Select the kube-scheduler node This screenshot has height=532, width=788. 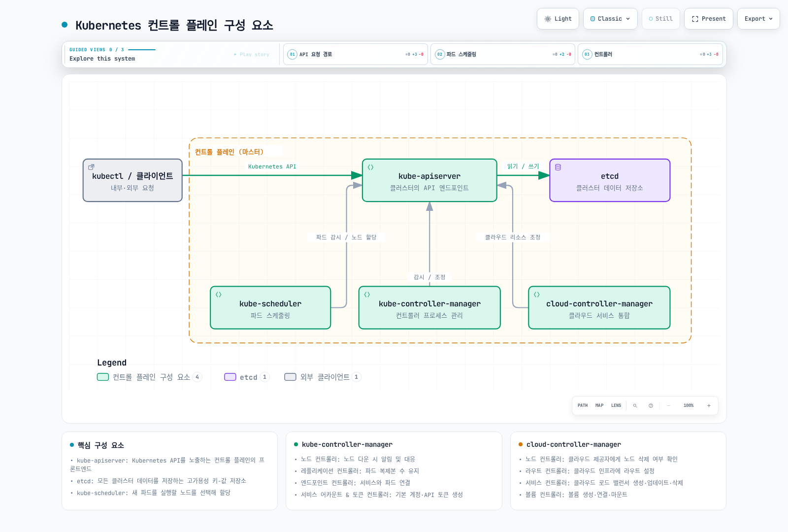(x=270, y=308)
